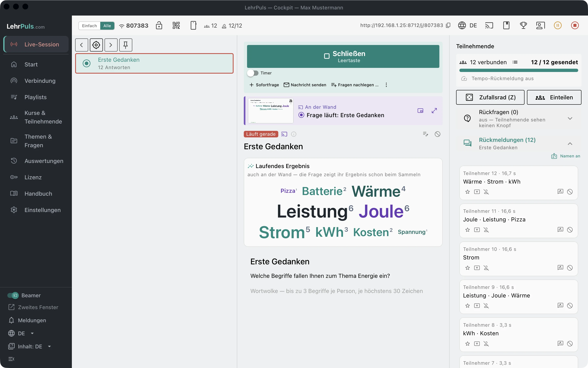
Task: Click the cast-to-wall icon in the top bar
Action: click(489, 25)
